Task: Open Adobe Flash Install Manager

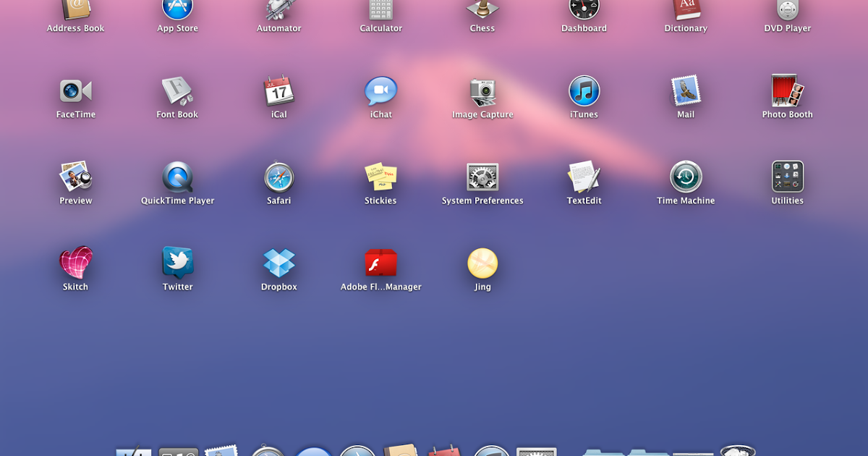Action: coord(381,263)
